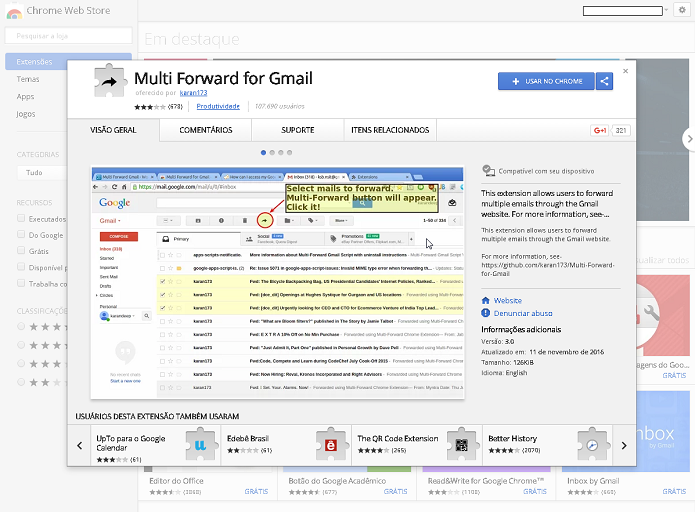This screenshot has height=512, width=695.
Task: Click the Website home icon
Action: [486, 301]
